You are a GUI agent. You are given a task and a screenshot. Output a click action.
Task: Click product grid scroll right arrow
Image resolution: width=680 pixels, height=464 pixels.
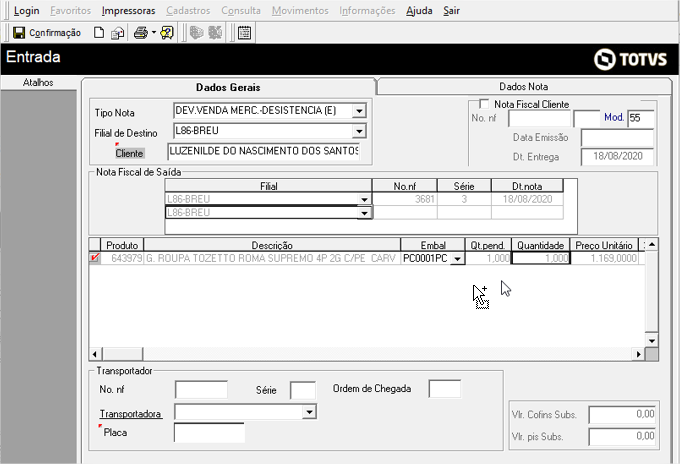pyautogui.click(x=638, y=354)
